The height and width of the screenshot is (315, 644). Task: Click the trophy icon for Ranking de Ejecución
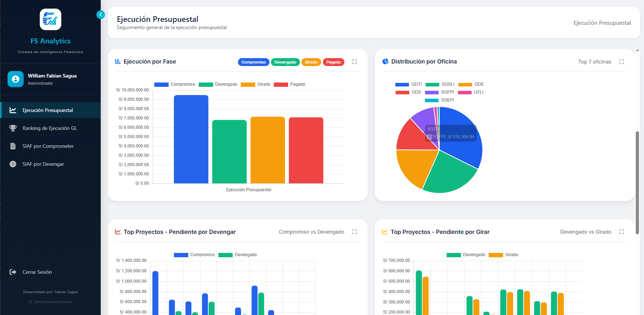click(x=13, y=128)
